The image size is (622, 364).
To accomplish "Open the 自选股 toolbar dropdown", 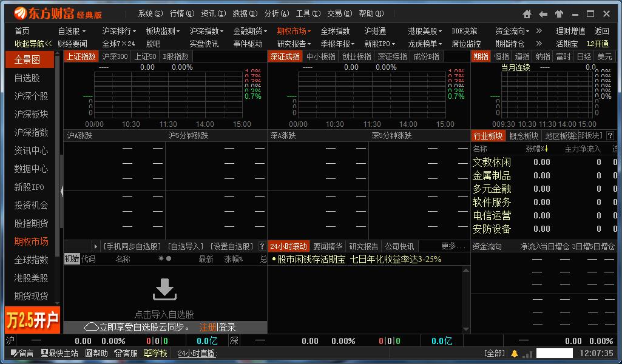I will pyautogui.click(x=72, y=31).
